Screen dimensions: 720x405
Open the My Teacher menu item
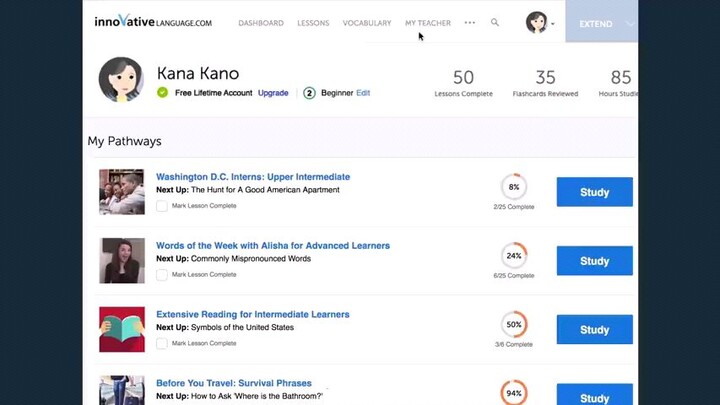428,23
